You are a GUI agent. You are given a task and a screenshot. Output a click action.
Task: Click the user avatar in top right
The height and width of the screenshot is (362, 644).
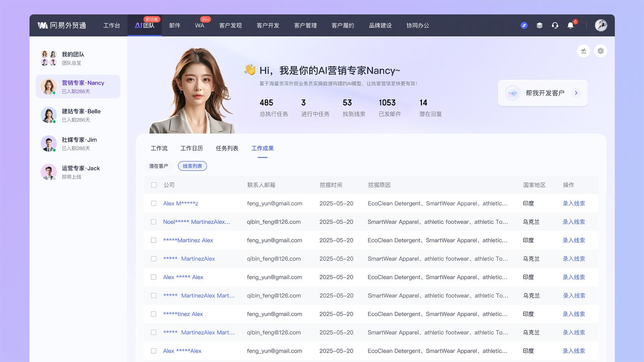tap(601, 25)
